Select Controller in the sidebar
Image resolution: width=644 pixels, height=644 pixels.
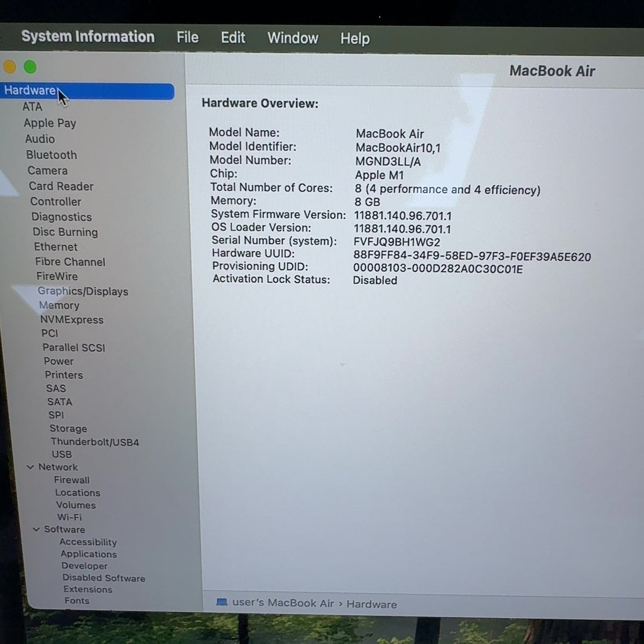(x=56, y=202)
